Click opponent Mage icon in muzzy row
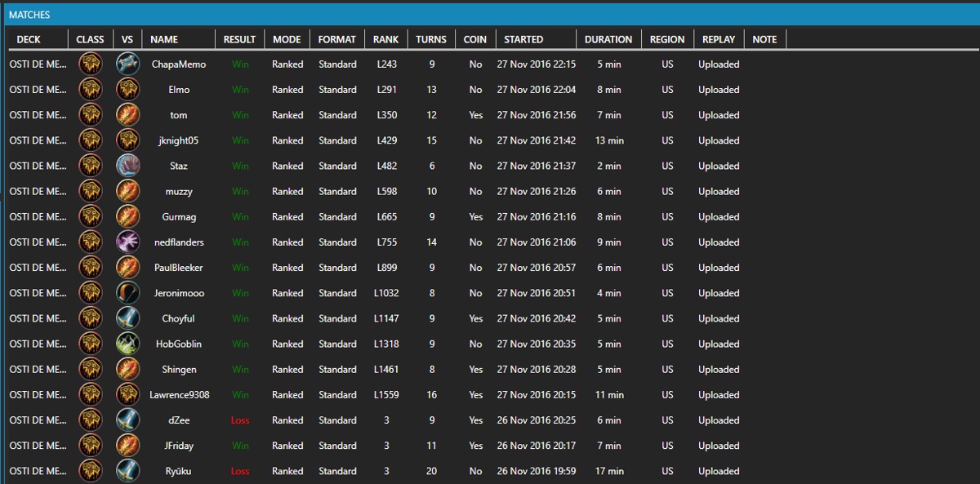The height and width of the screenshot is (484, 980). tap(128, 191)
